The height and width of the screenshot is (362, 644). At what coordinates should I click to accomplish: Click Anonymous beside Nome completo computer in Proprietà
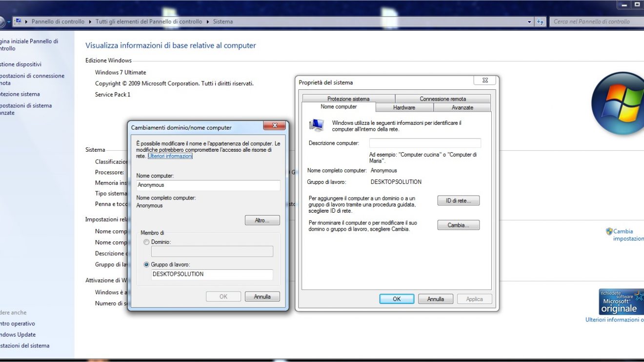click(x=384, y=171)
